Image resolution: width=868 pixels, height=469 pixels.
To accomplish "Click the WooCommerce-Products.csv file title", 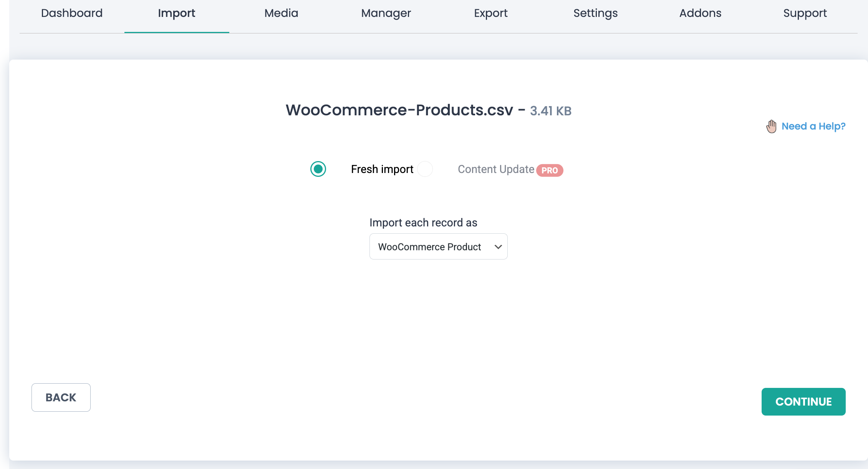I will pos(399,110).
